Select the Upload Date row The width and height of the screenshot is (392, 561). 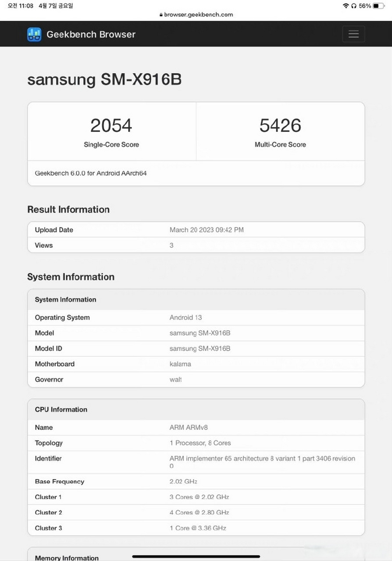pos(196,230)
